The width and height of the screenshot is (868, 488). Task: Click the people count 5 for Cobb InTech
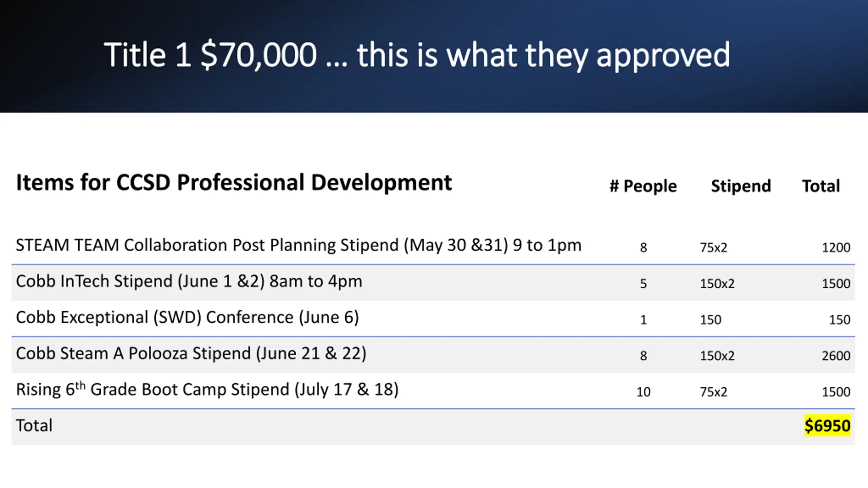(x=643, y=284)
